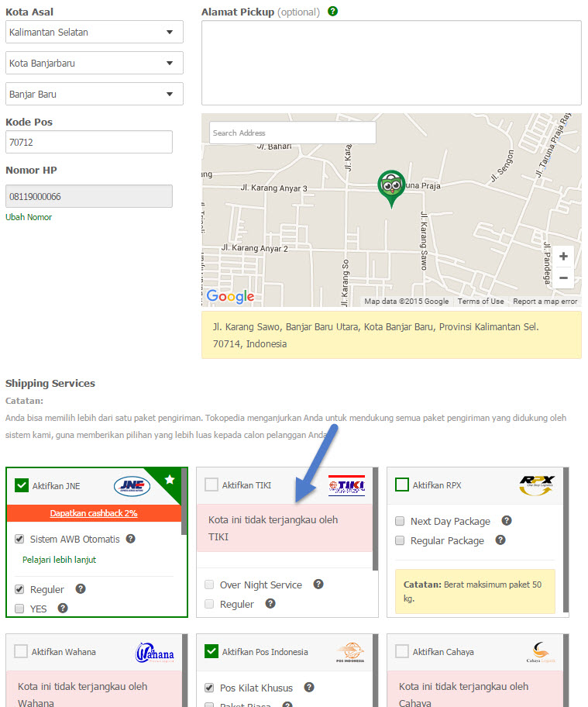
Task: Open the Kota Banjarbaru city dropdown
Action: [95, 63]
